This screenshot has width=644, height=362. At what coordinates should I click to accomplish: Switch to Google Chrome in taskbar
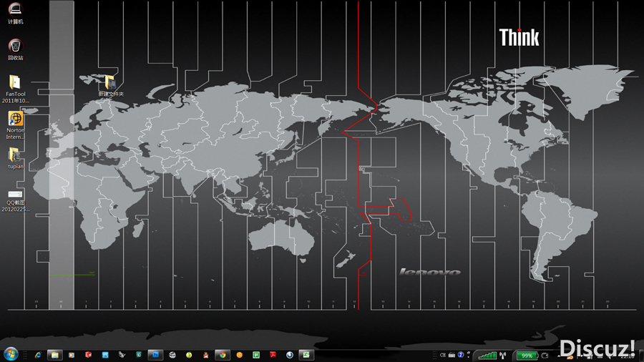tap(223, 355)
